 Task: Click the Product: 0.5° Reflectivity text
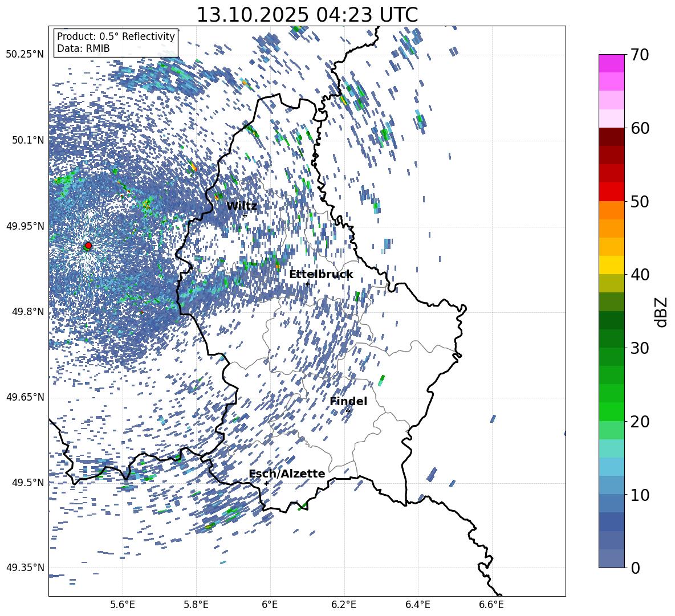coord(116,36)
